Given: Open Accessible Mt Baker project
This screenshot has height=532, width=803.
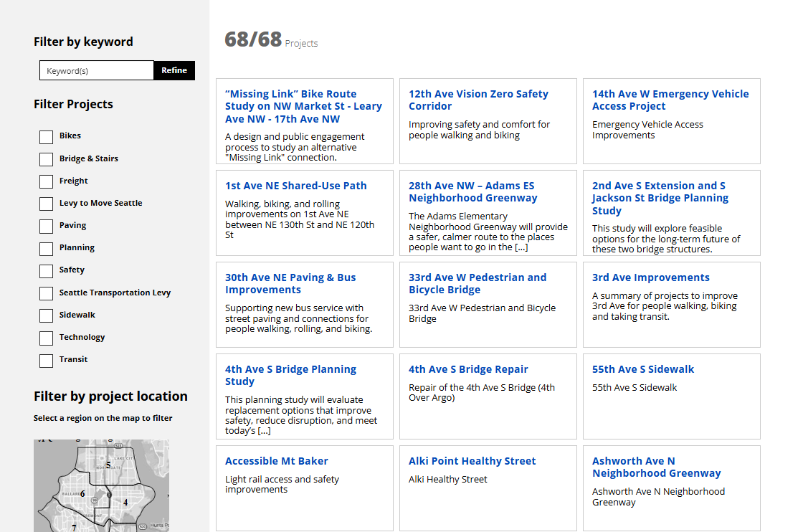Looking at the screenshot, I should coord(277,461).
